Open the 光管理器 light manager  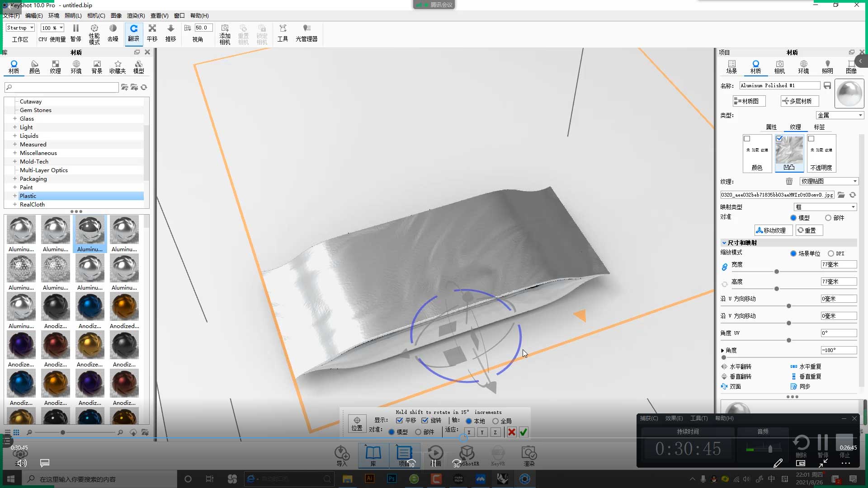(x=307, y=33)
